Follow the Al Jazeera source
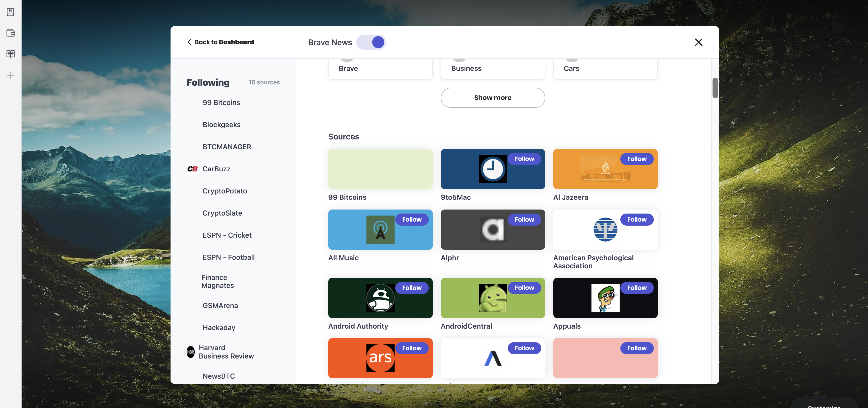Viewport: 868px width, 408px height. (x=636, y=159)
